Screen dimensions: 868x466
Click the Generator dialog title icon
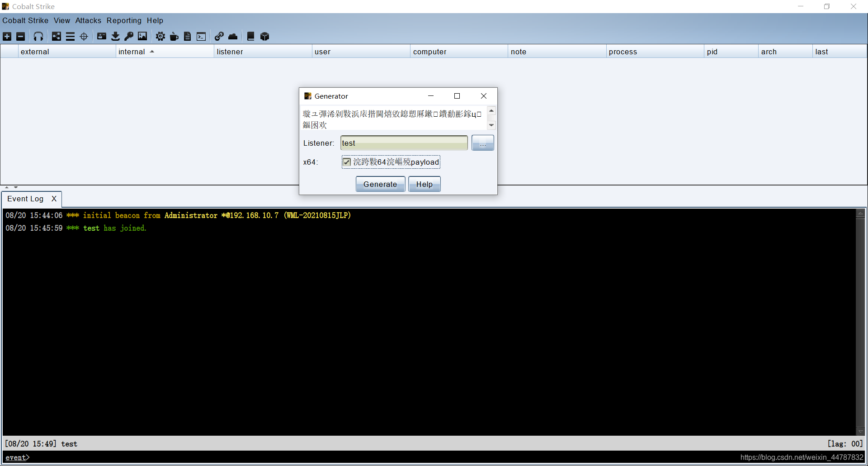click(x=308, y=96)
